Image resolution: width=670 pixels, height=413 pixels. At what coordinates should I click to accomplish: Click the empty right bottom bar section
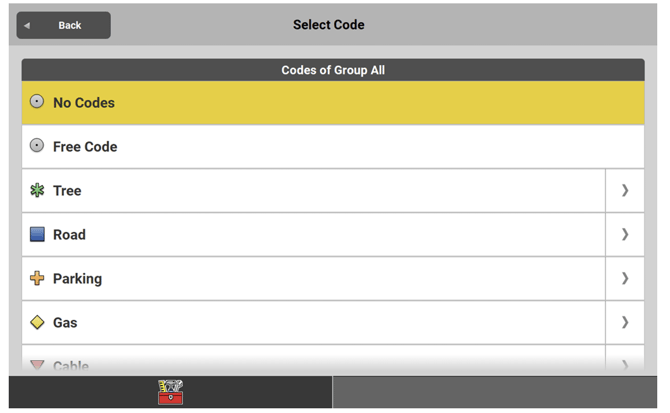point(495,392)
